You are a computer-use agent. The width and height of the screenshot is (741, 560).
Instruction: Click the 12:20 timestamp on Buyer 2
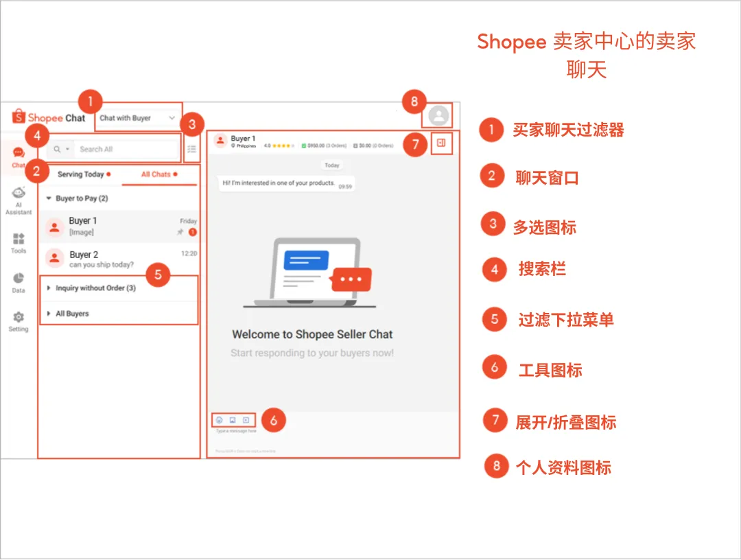pyautogui.click(x=189, y=254)
